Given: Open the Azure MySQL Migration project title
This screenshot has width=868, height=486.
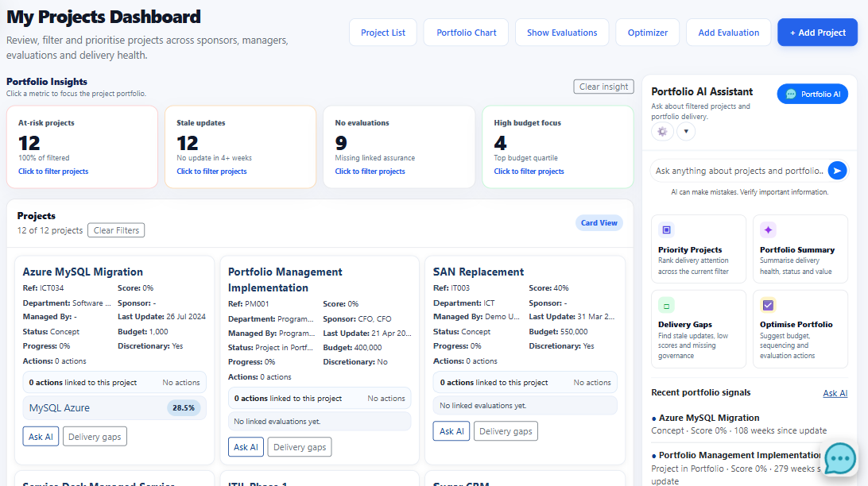Looking at the screenshot, I should (83, 272).
